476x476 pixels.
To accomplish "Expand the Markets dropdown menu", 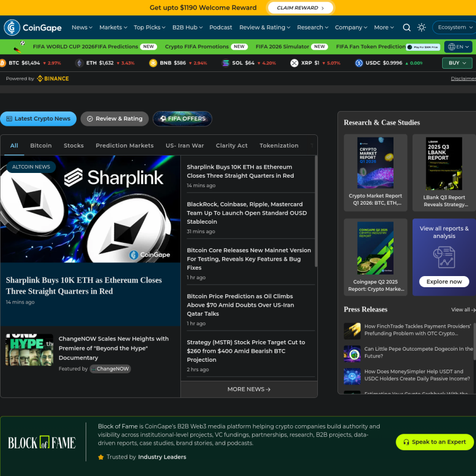I will click(x=113, y=28).
